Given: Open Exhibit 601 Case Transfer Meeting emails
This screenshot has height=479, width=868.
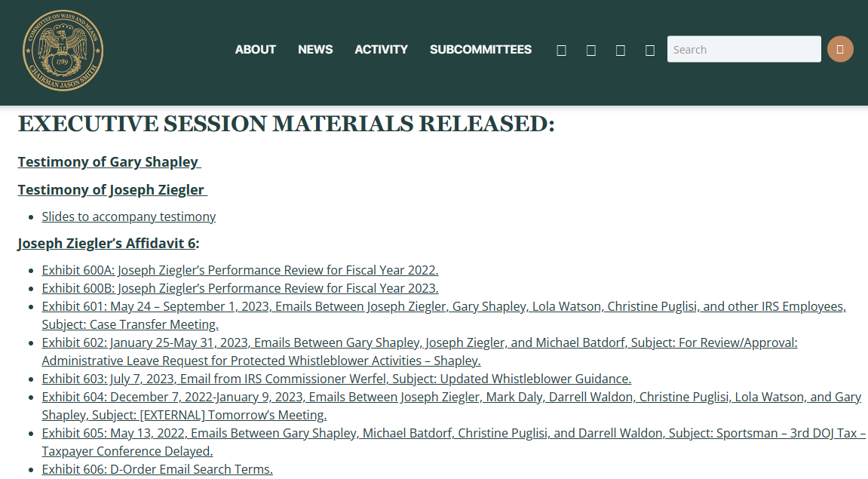Looking at the screenshot, I should click(444, 315).
